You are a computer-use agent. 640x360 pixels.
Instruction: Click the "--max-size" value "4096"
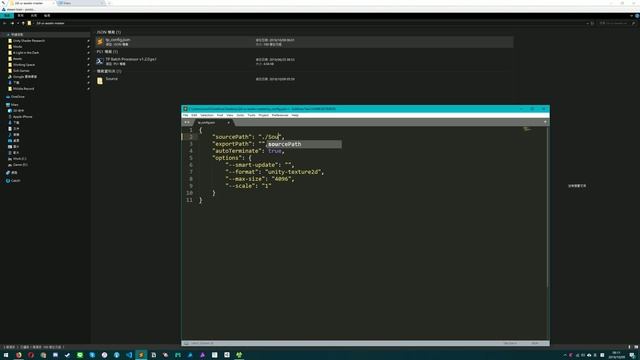(x=281, y=179)
